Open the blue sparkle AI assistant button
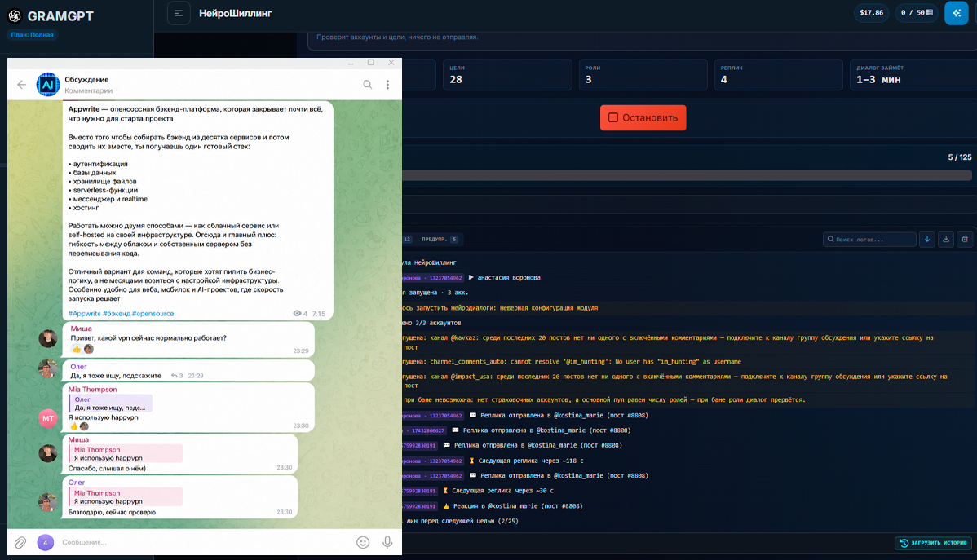Image resolution: width=977 pixels, height=560 pixels. click(x=956, y=13)
